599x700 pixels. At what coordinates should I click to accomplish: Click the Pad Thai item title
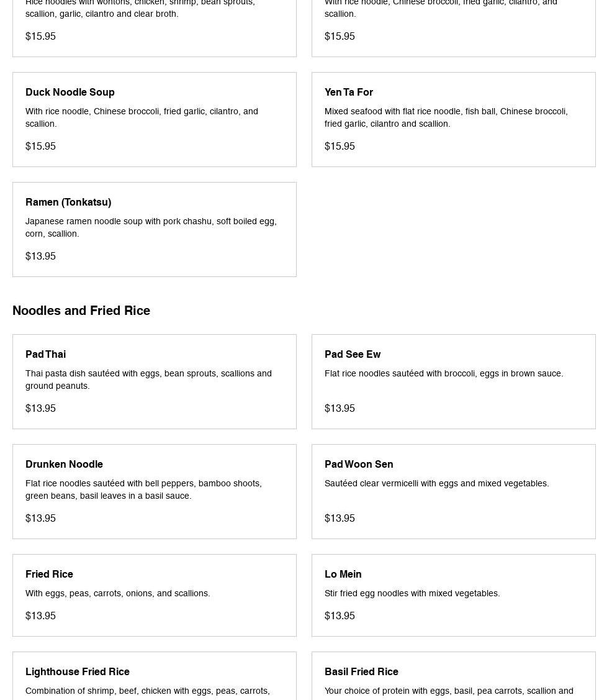pos(45,354)
